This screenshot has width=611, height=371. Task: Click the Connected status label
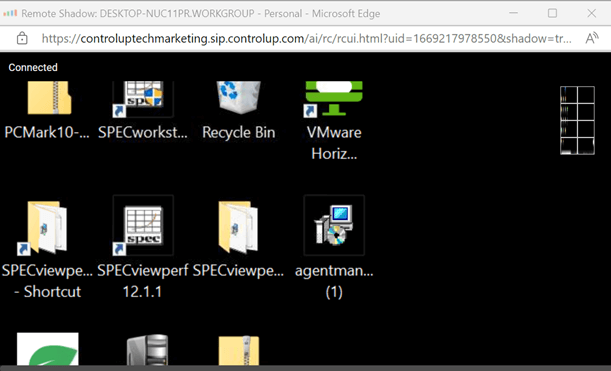33,67
